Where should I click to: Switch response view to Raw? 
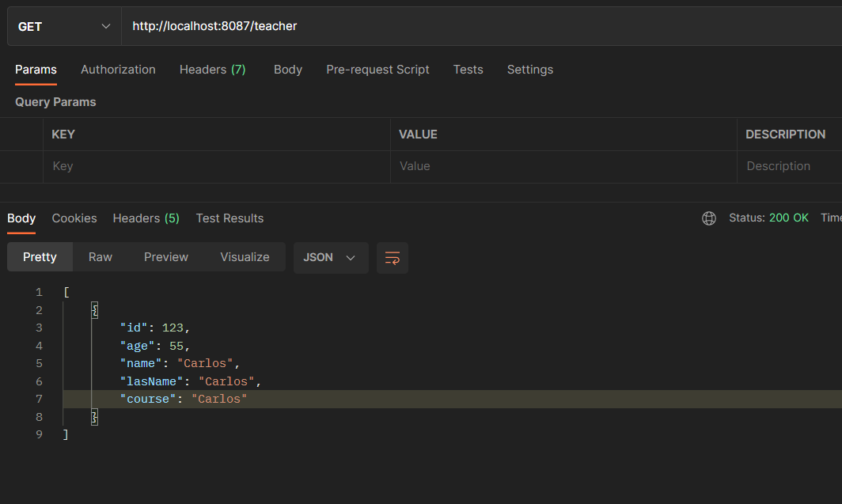point(100,257)
